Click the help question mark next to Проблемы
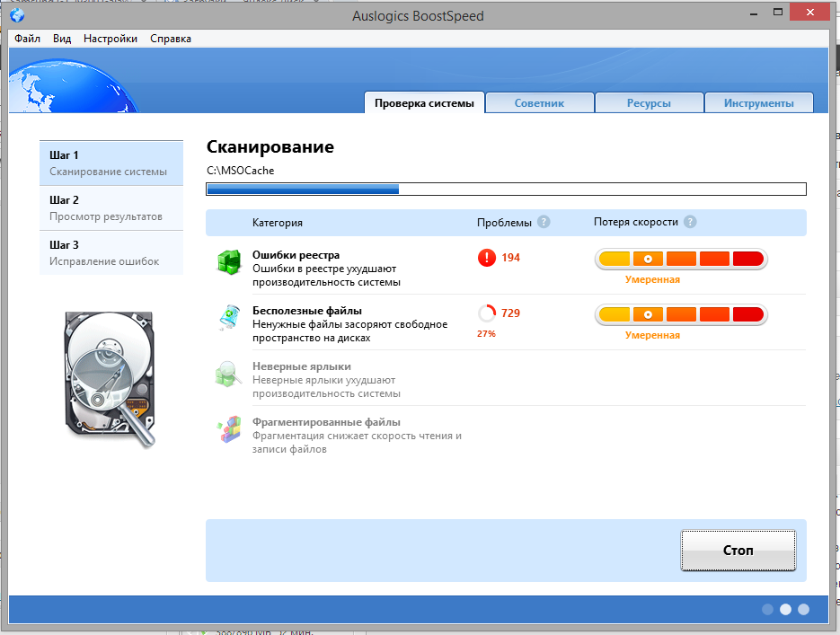This screenshot has width=840, height=635. point(544,222)
